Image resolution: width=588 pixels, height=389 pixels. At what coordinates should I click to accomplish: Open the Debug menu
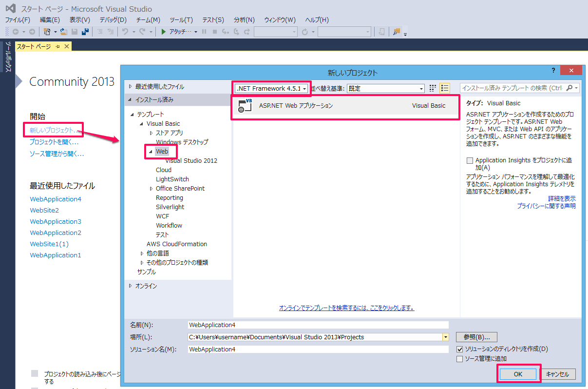click(x=113, y=20)
